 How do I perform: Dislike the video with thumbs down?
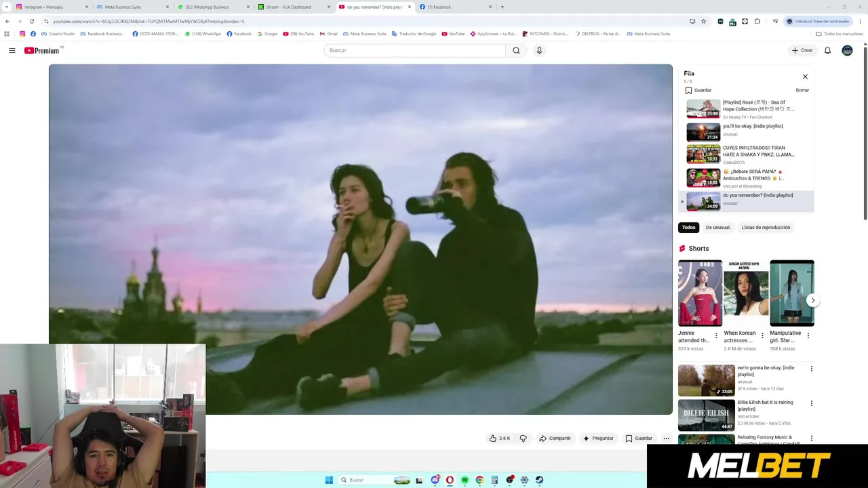523,439
